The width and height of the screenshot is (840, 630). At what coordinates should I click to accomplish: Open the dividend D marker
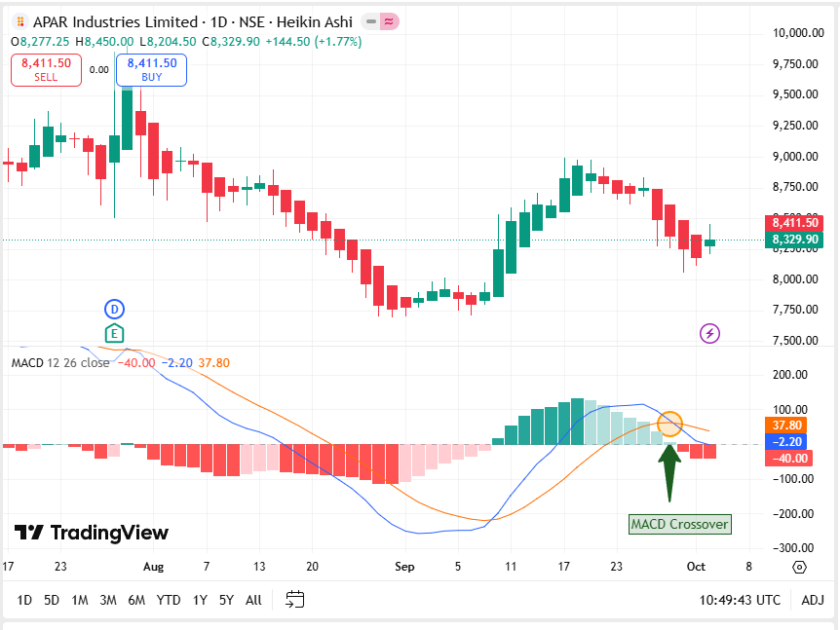point(114,310)
